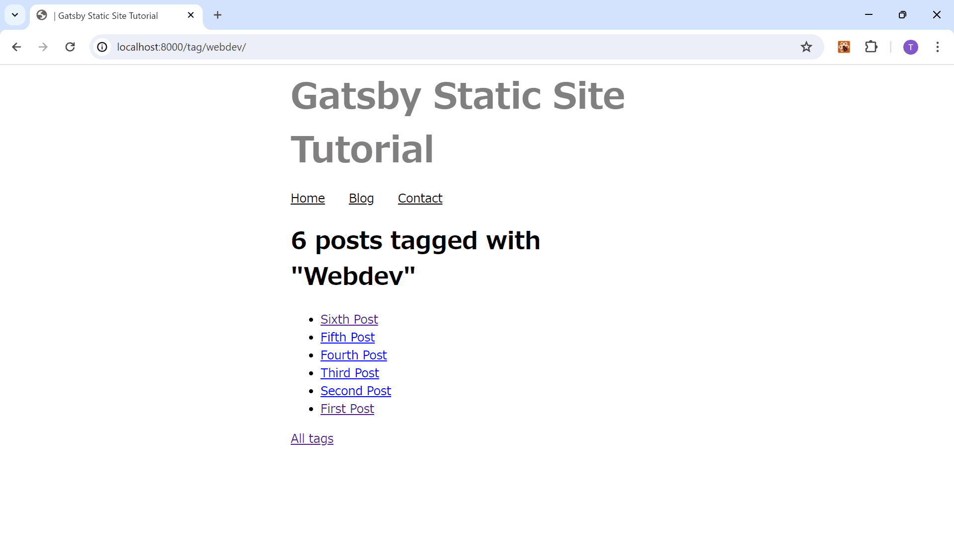The image size is (954, 560).
Task: Click the forward navigation arrow
Action: [43, 47]
